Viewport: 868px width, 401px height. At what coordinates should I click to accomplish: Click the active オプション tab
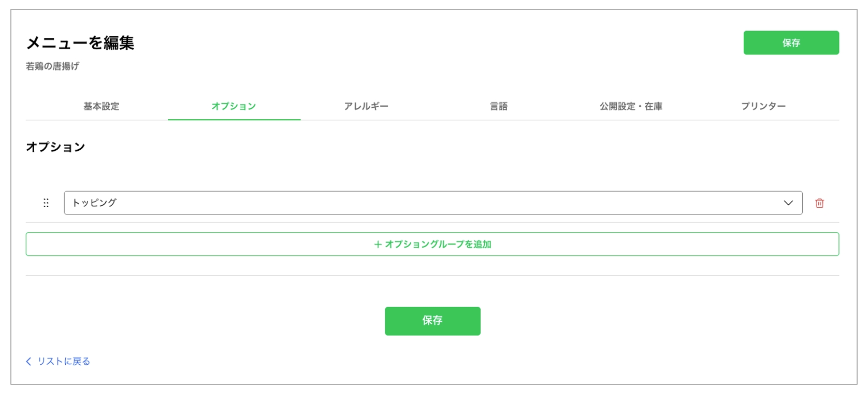[234, 106]
